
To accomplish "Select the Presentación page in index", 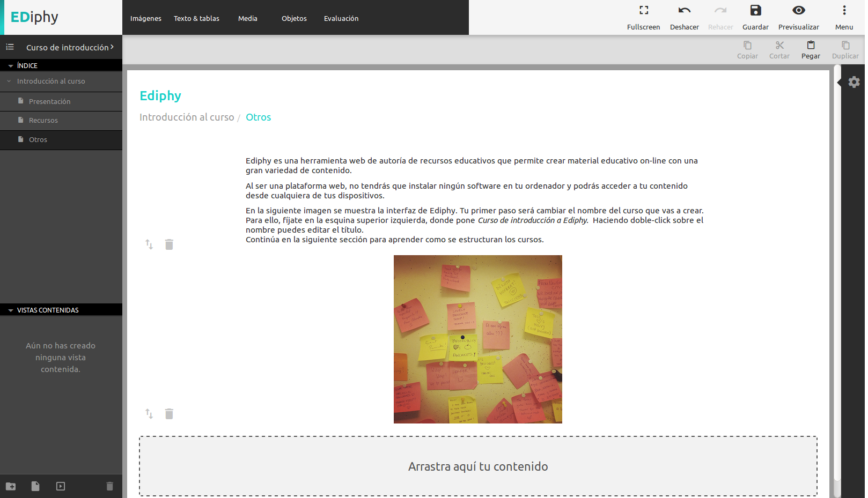I will click(61, 101).
